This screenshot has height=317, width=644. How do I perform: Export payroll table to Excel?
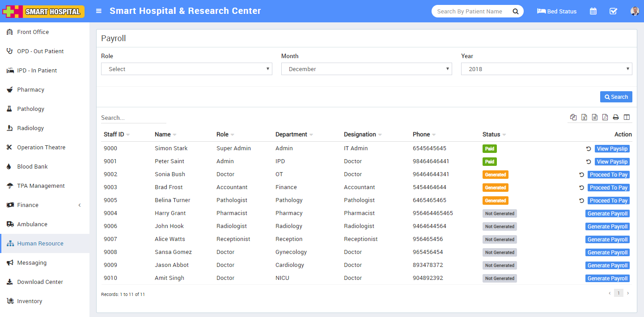(x=584, y=118)
